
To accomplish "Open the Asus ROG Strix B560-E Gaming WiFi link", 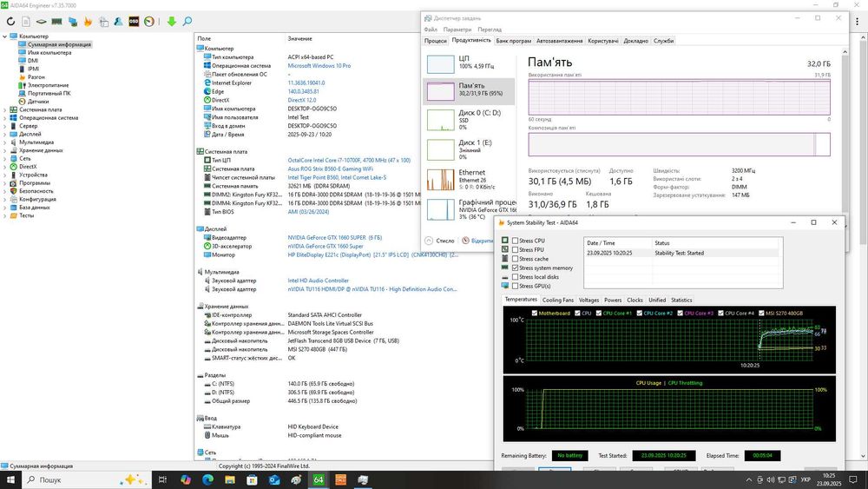I will 330,169.
